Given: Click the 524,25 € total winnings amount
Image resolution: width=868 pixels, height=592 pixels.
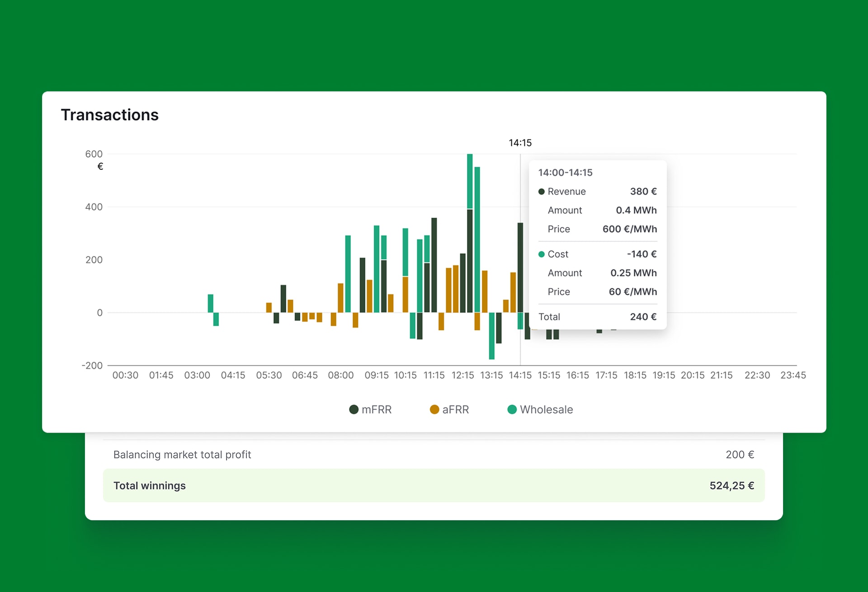Looking at the screenshot, I should [x=731, y=485].
